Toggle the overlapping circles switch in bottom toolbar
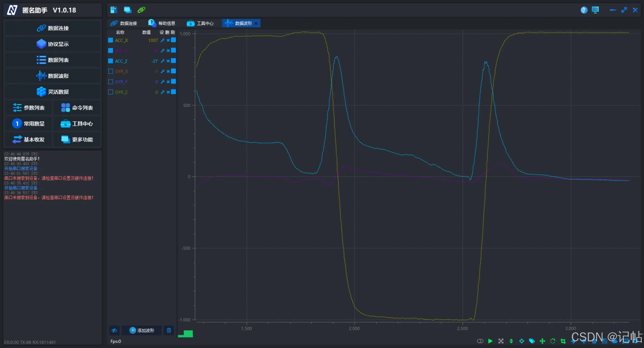644x348 pixels. [x=480, y=341]
